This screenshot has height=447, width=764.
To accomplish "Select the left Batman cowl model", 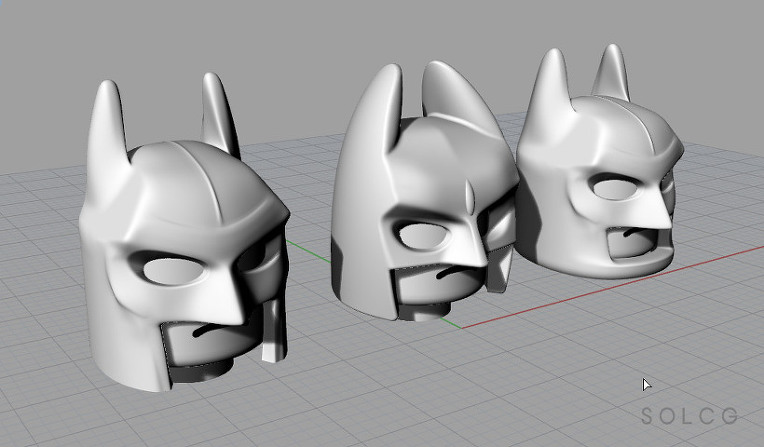I will (184, 233).
